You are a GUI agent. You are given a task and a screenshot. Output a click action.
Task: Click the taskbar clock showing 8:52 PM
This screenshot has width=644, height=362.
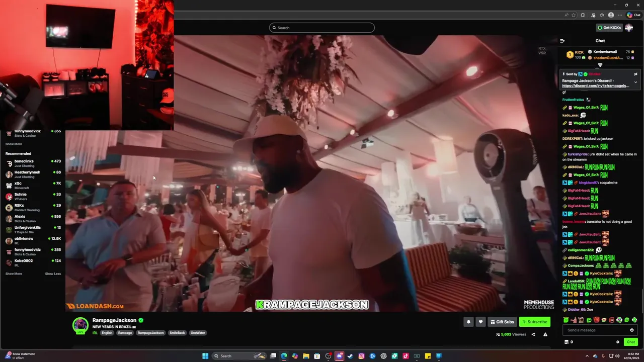click(632, 356)
